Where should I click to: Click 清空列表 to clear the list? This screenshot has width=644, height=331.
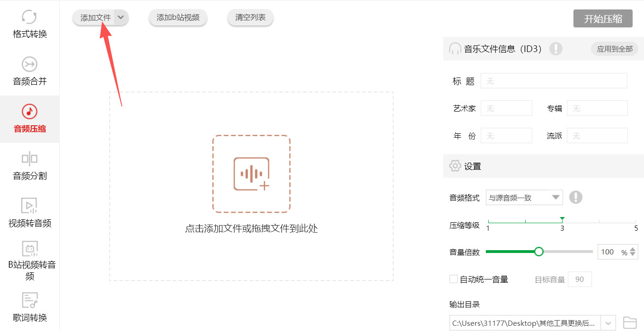tap(250, 17)
